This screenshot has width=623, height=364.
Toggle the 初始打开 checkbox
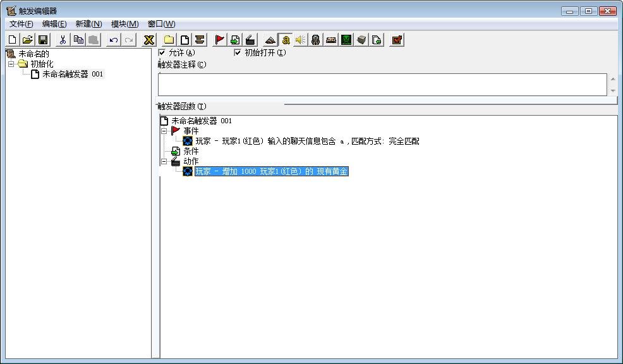pos(238,52)
